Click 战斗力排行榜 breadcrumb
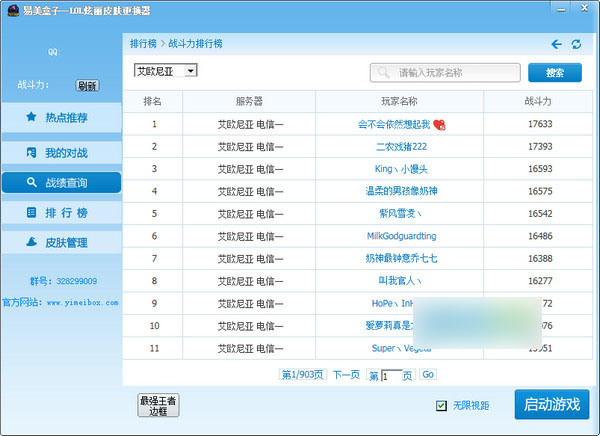Image resolution: width=600 pixels, height=436 pixels. tap(195, 44)
